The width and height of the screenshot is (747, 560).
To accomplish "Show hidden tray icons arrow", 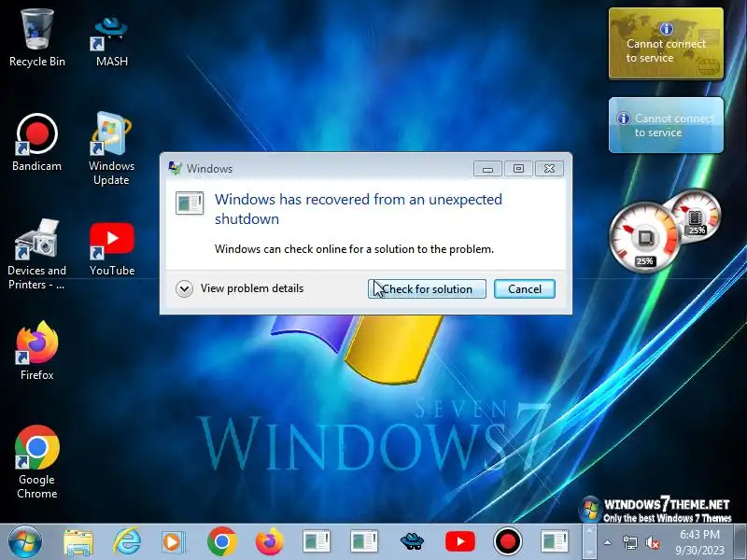I will tap(608, 542).
